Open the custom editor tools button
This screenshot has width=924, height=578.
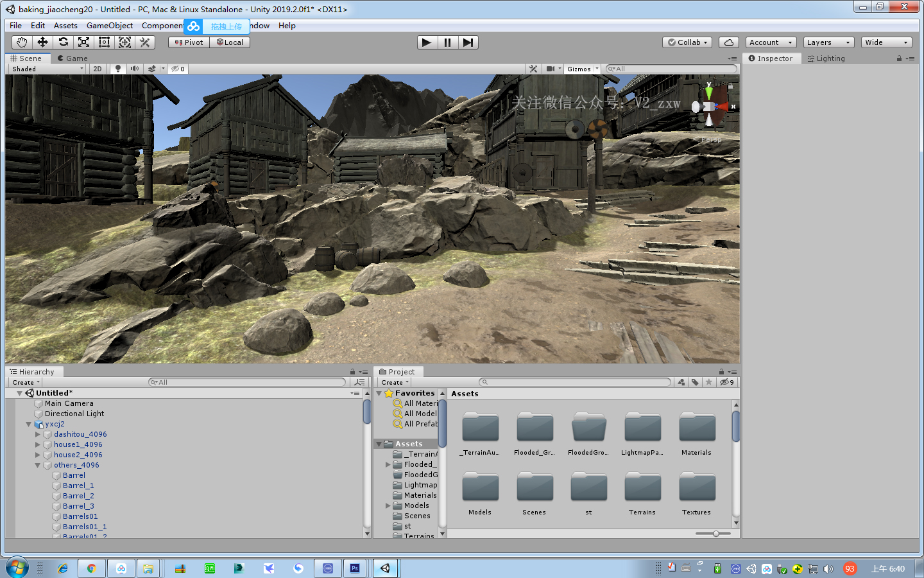coord(145,42)
